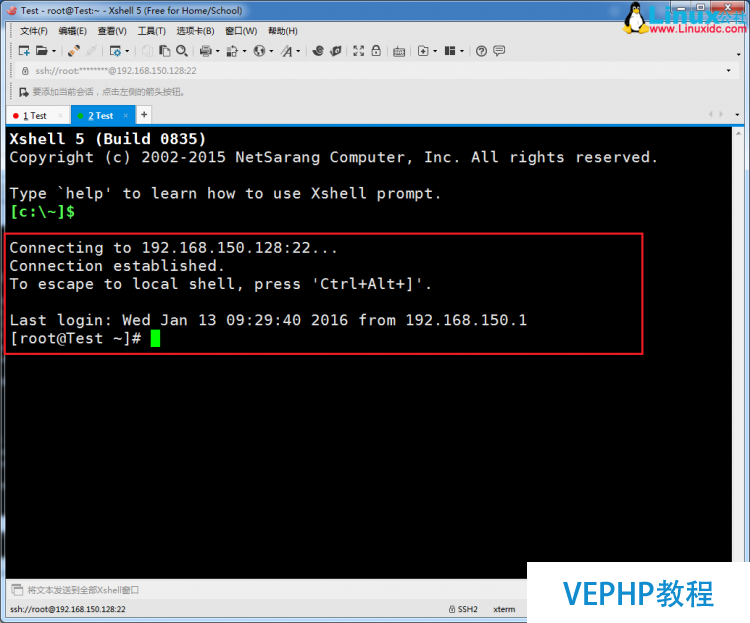Add a new tab with plus button

(x=144, y=115)
